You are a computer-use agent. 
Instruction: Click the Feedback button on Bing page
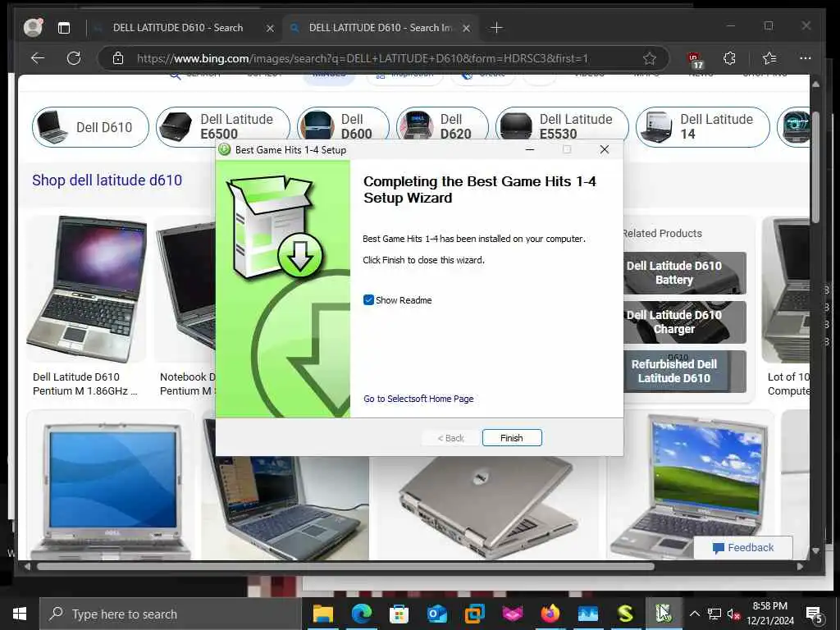click(743, 547)
